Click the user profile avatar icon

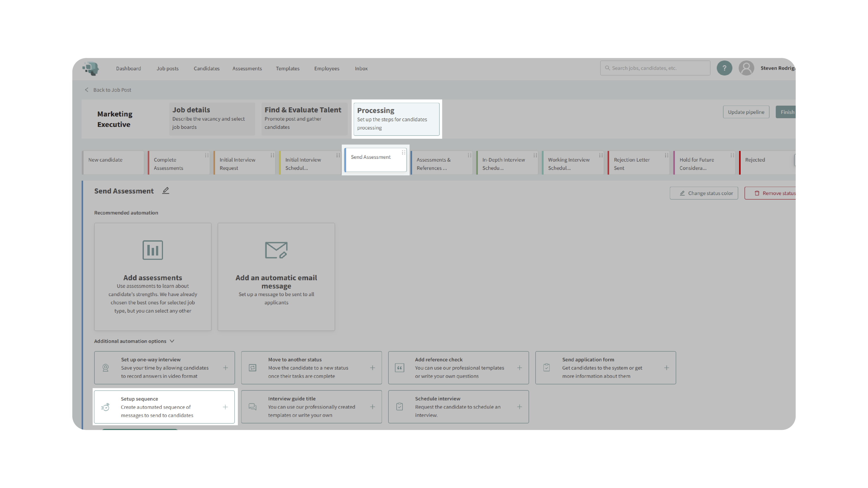746,68
